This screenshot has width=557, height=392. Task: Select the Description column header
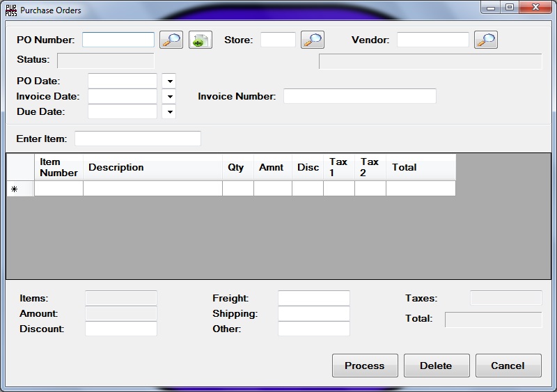click(x=152, y=167)
